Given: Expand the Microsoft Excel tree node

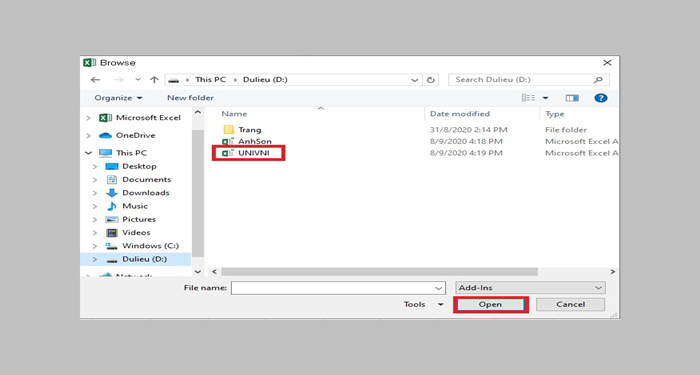Looking at the screenshot, I should click(88, 118).
